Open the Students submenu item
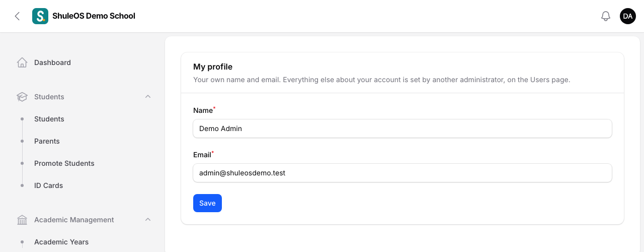Viewport: 644px width, 252px height. point(49,119)
